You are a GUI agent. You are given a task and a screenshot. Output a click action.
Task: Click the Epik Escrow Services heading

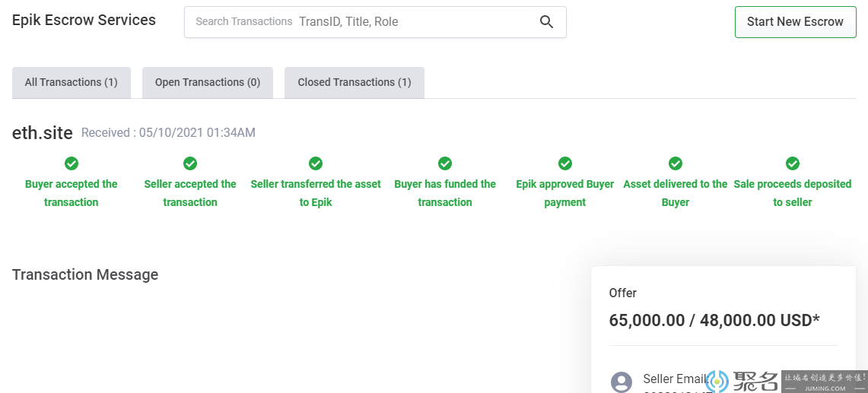click(x=84, y=21)
